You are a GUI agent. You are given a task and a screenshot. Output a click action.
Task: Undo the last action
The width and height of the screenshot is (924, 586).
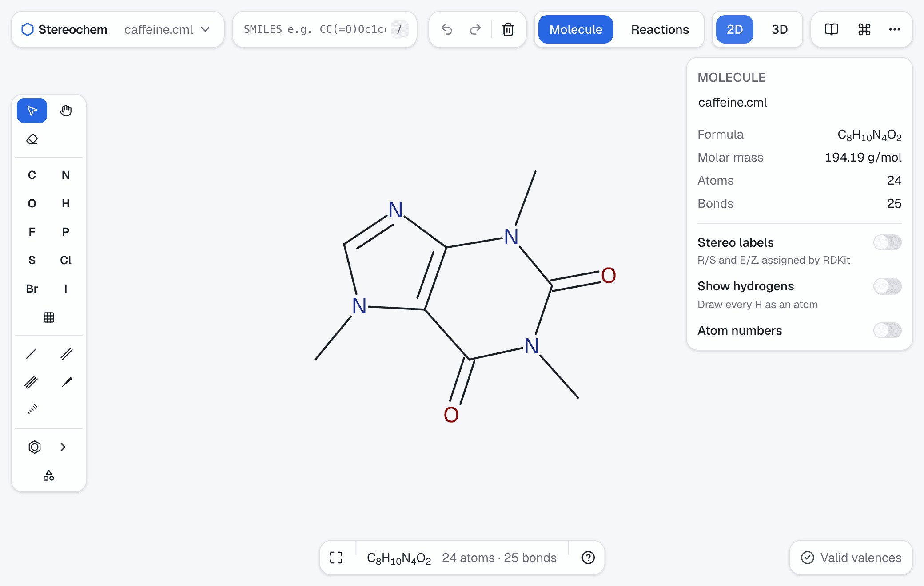[x=447, y=29]
